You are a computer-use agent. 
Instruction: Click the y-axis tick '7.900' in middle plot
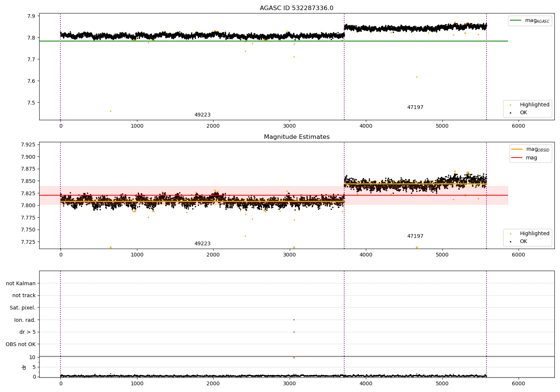pyautogui.click(x=28, y=157)
